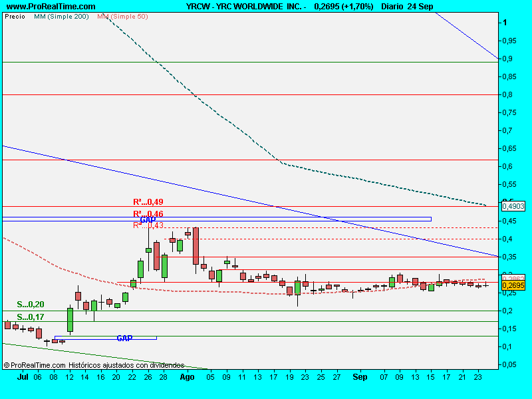This screenshot has height=399, width=532.
Task: Click the R³...0,49 resistance label
Action: [148, 202]
